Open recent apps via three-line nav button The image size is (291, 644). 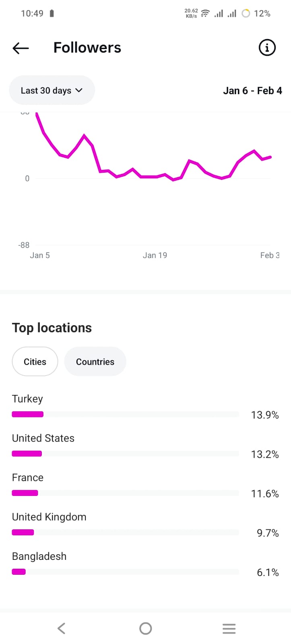[229, 628]
